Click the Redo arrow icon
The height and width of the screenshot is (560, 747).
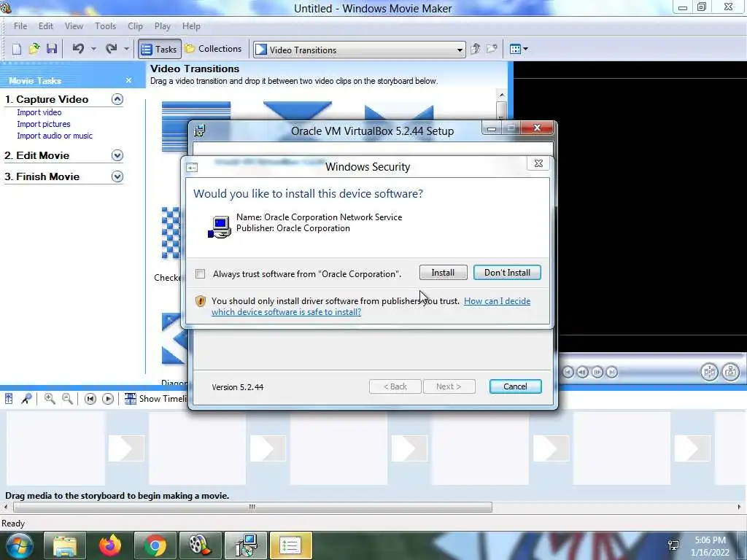[x=112, y=49]
